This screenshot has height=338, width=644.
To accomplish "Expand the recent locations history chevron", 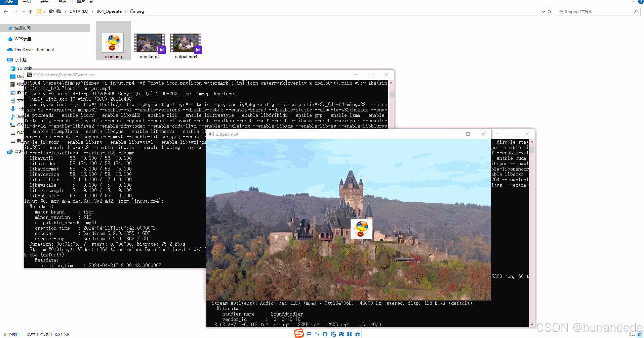I will click(23, 11).
